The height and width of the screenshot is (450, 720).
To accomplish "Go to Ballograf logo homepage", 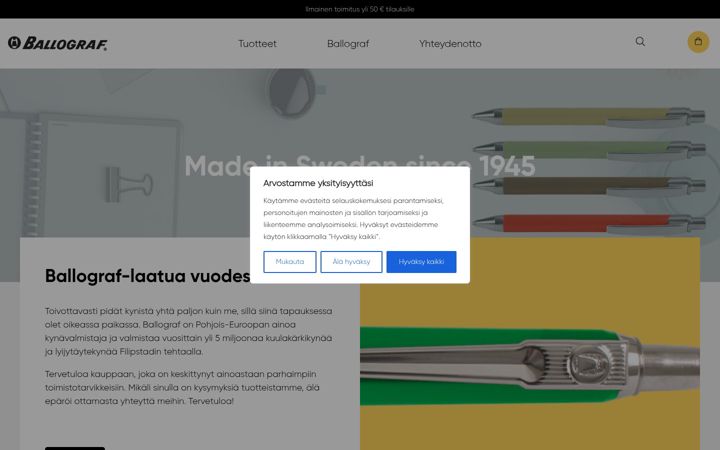I will [58, 43].
